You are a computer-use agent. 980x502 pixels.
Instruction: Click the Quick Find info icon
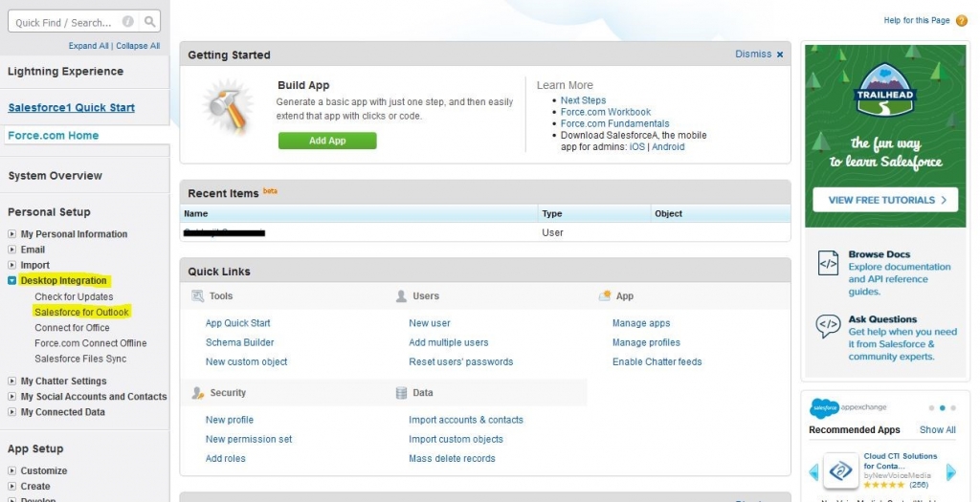(127, 22)
